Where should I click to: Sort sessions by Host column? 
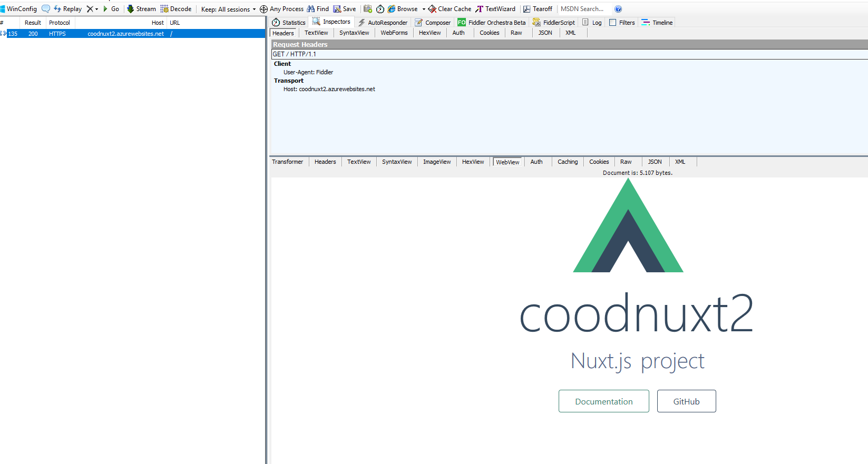pos(121,23)
